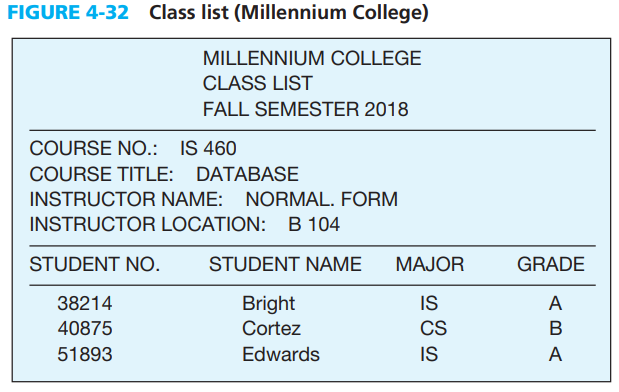619x392 pixels.
Task: Click the Class list (Millennium College) caption
Action: (289, 13)
